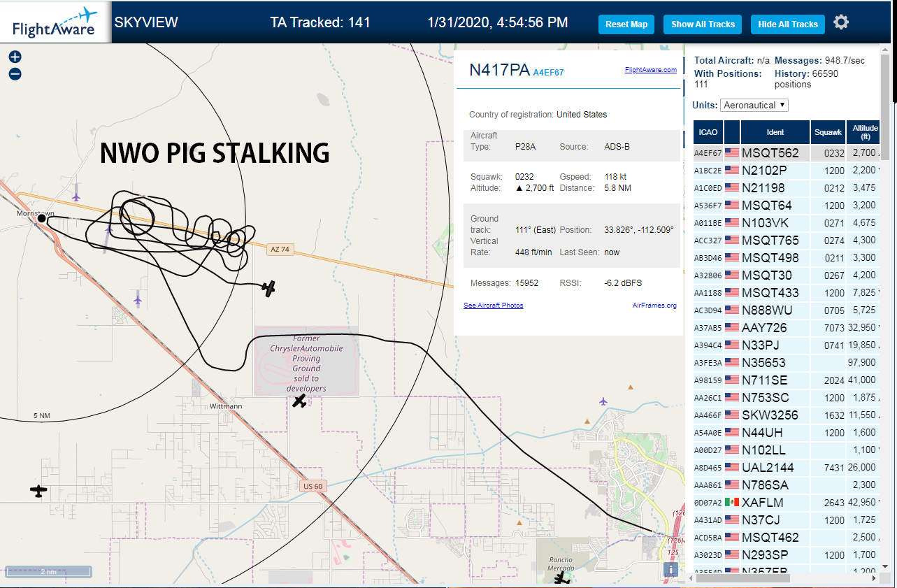Click the orange triangle marker northeast of the Proving Ground
Image resolution: width=897 pixels, height=588 pixels.
point(631,387)
